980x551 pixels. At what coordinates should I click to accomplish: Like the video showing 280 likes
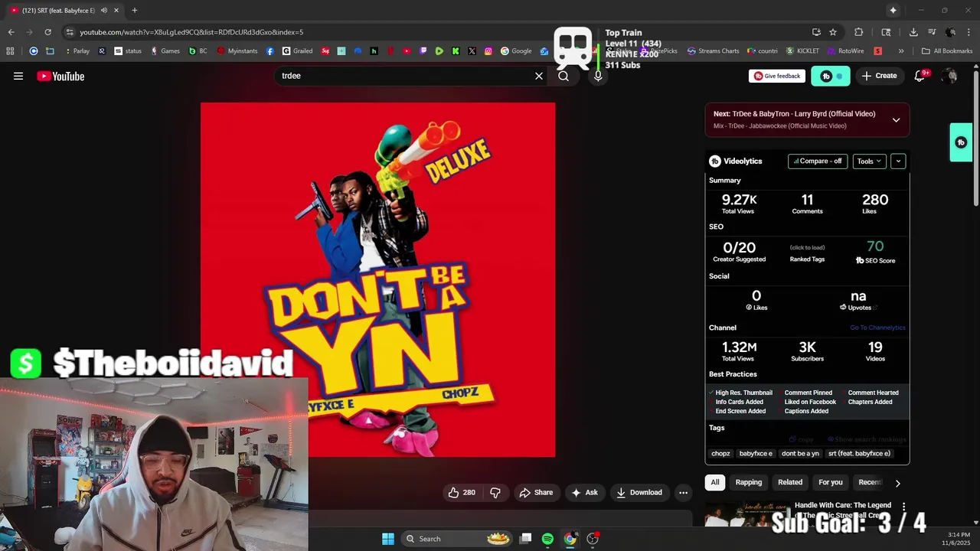pyautogui.click(x=462, y=492)
